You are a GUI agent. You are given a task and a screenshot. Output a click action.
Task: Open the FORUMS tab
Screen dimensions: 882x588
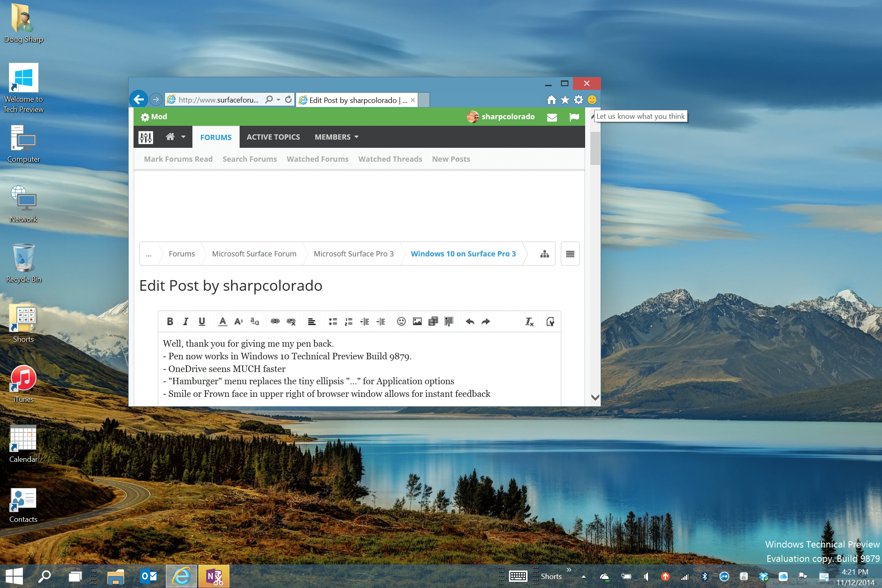pyautogui.click(x=216, y=137)
